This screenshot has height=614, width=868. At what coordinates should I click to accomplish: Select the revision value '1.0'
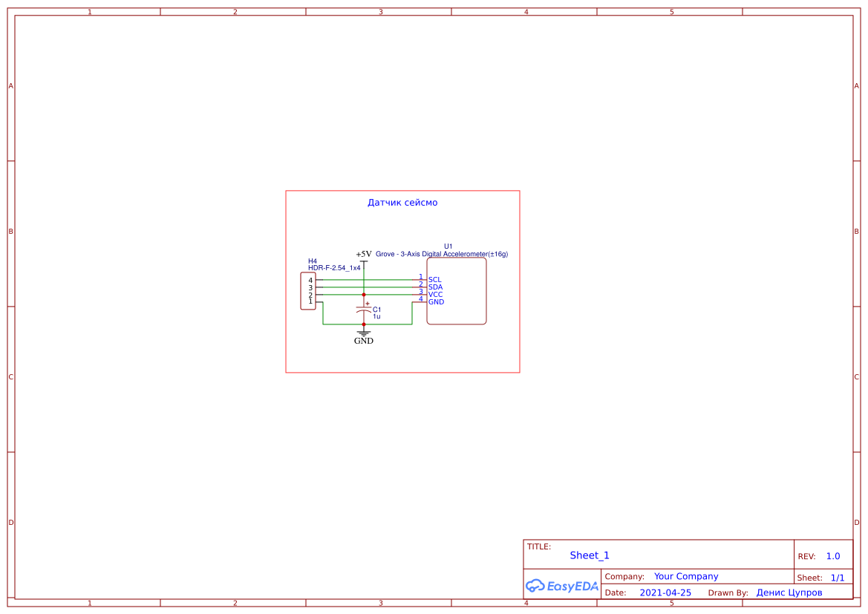[833, 556]
